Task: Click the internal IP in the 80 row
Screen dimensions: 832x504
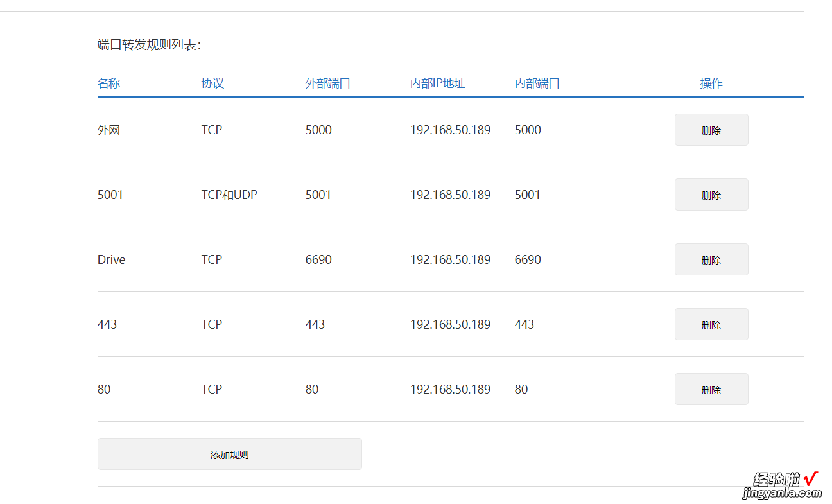Action: click(x=450, y=389)
